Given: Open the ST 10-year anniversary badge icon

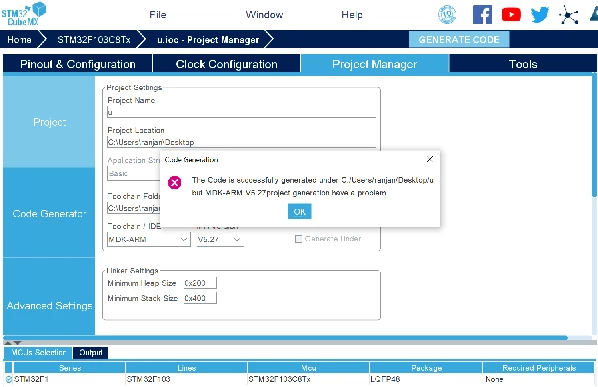Looking at the screenshot, I should point(447,15).
